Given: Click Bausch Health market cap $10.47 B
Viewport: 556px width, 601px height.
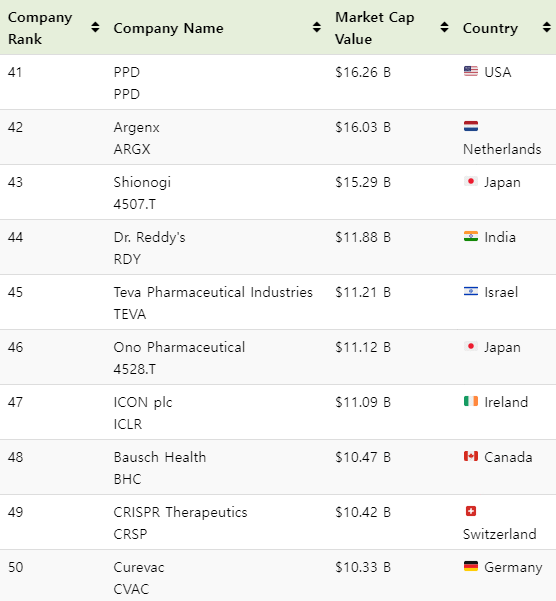Looking at the screenshot, I should [363, 457].
